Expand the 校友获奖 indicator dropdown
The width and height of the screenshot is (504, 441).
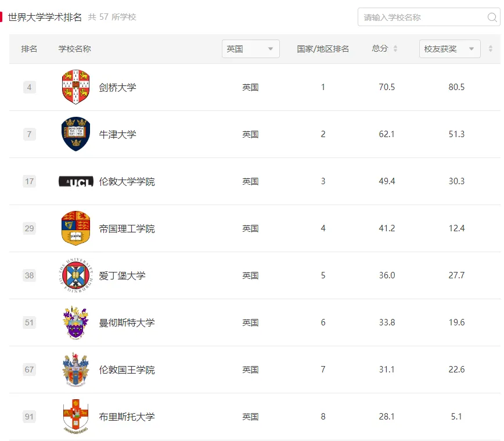[x=449, y=49]
